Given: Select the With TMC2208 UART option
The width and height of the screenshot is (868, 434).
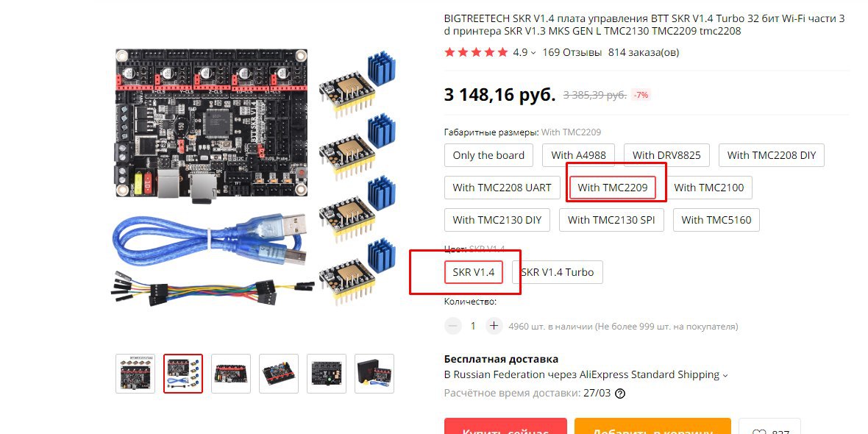Looking at the screenshot, I should tap(502, 188).
